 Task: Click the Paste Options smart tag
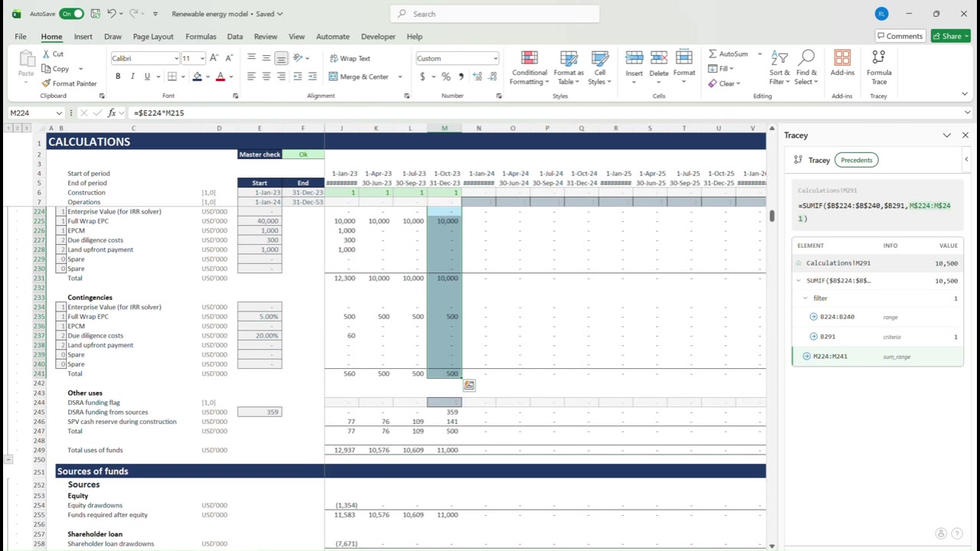(469, 386)
